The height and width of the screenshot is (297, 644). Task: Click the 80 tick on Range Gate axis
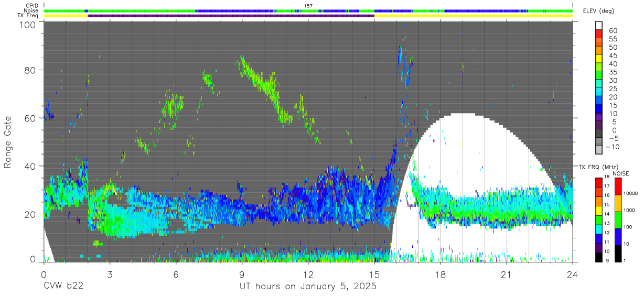click(30, 70)
